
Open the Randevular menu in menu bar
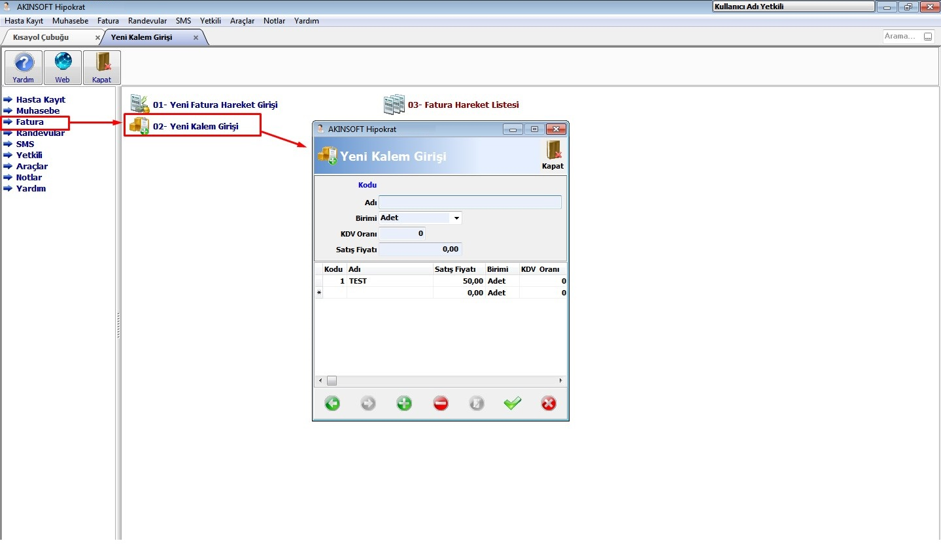point(147,21)
